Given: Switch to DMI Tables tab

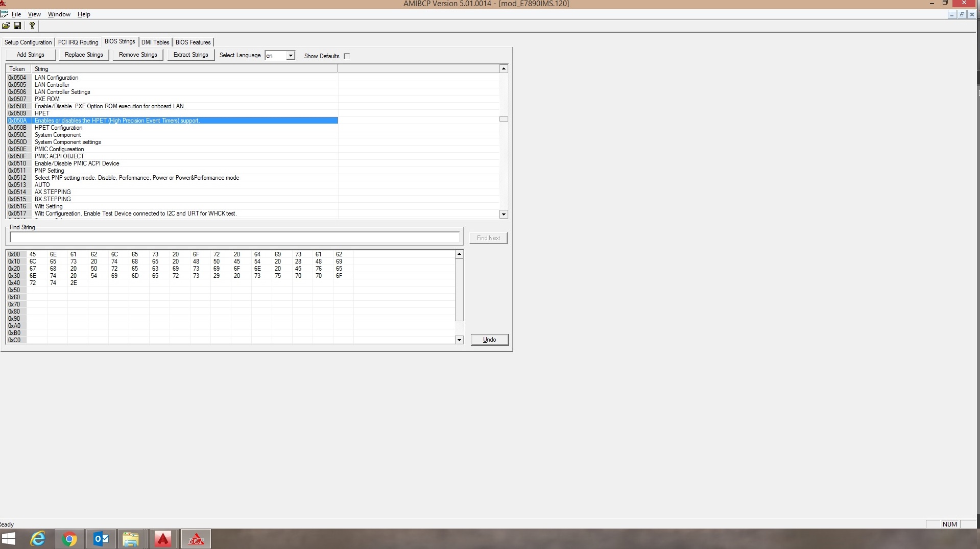Looking at the screenshot, I should point(155,42).
